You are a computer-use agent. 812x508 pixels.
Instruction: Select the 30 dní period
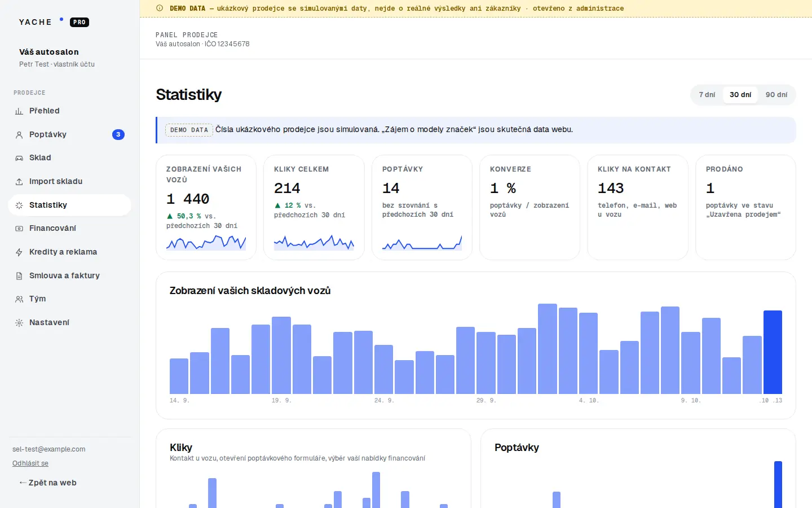pyautogui.click(x=740, y=95)
